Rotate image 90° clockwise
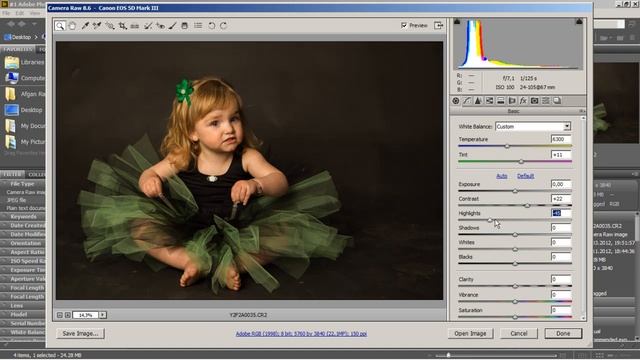Image resolution: width=640 pixels, height=360 pixels. 223,26
